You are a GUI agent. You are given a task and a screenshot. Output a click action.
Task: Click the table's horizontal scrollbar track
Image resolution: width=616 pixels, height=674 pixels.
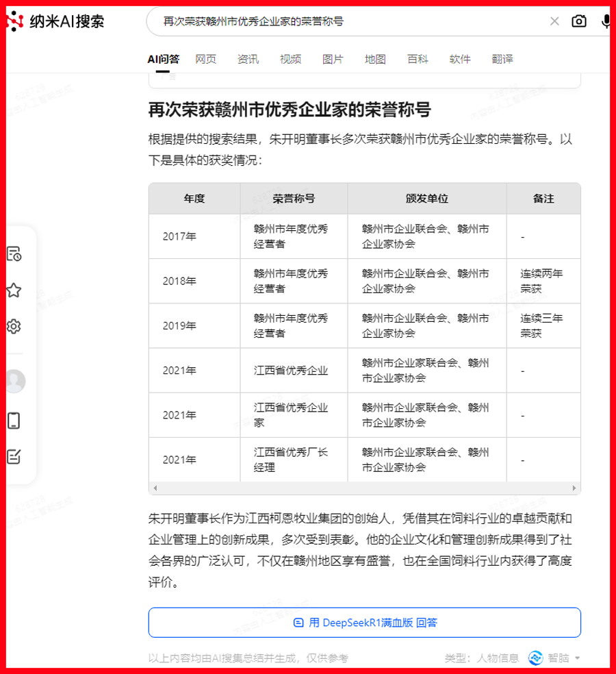click(365, 488)
